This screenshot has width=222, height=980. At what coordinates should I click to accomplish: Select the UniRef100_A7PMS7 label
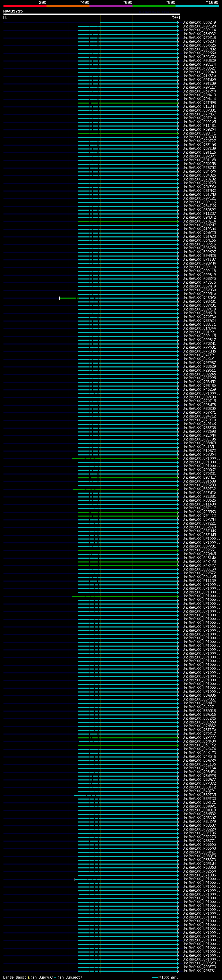(199, 114)
